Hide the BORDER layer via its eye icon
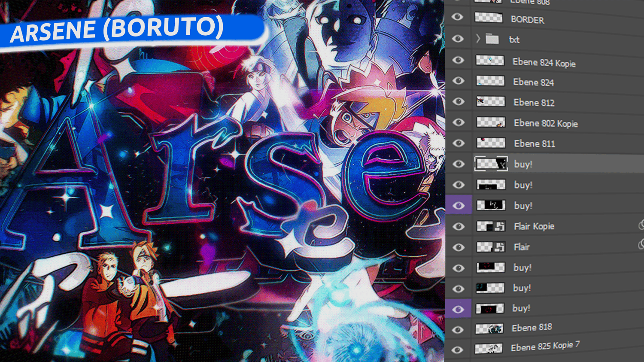The image size is (644, 362). (x=458, y=17)
